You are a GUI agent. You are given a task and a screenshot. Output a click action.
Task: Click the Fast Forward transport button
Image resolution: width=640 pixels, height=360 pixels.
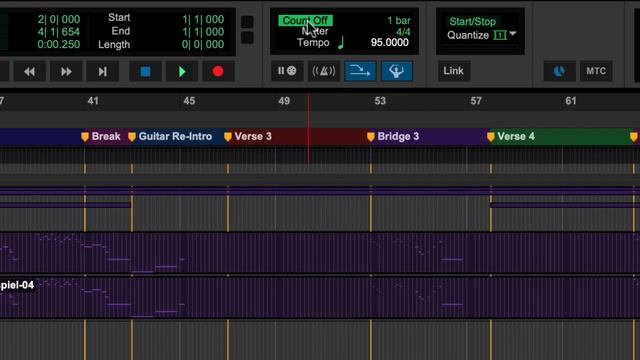[66, 71]
